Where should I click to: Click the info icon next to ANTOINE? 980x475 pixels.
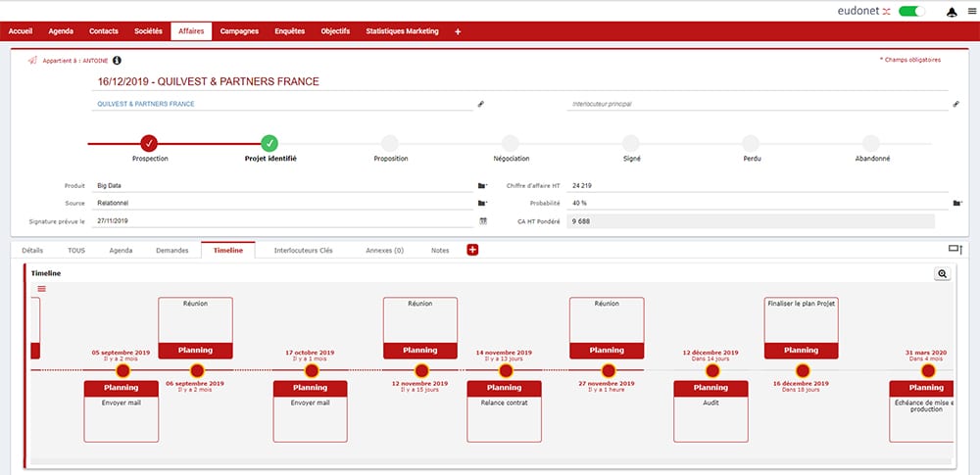(x=117, y=60)
